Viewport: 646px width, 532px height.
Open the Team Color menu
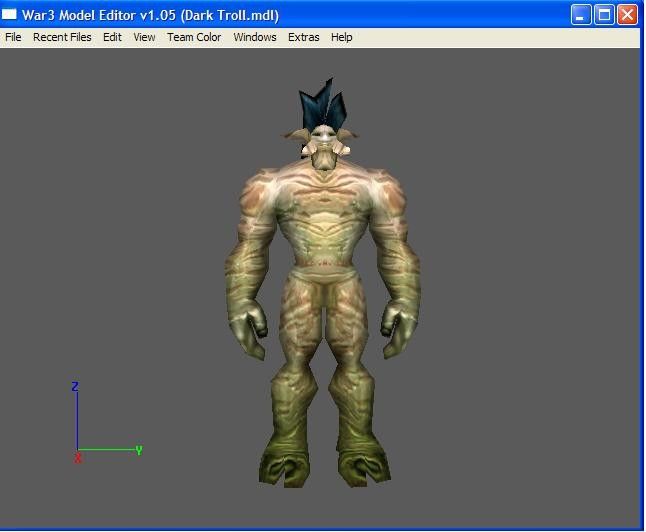click(x=194, y=37)
